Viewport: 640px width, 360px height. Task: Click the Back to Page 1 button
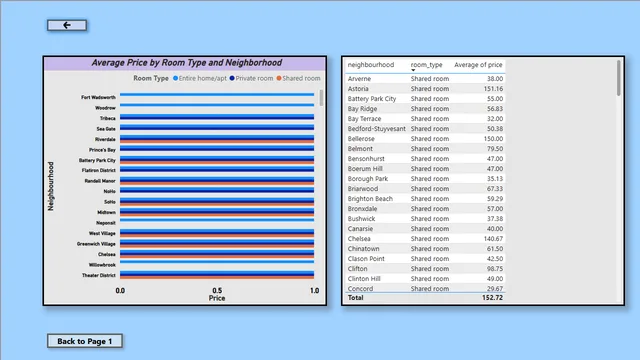pos(84,341)
